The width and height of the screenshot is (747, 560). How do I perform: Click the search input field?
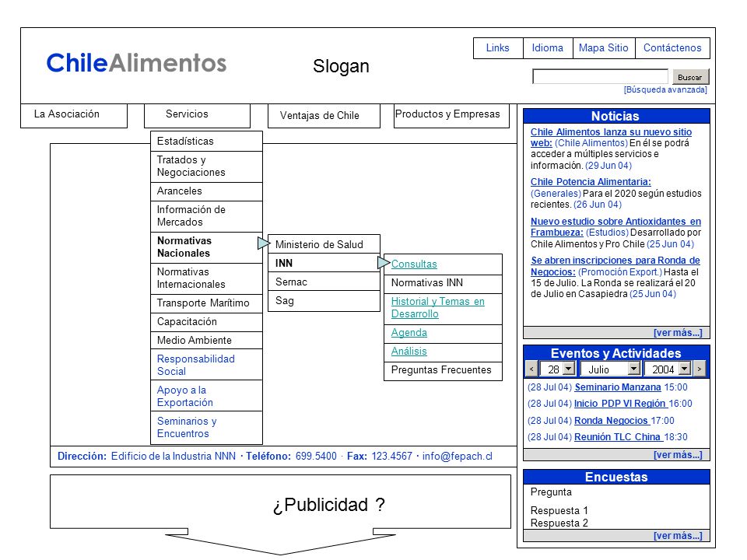[x=600, y=77]
